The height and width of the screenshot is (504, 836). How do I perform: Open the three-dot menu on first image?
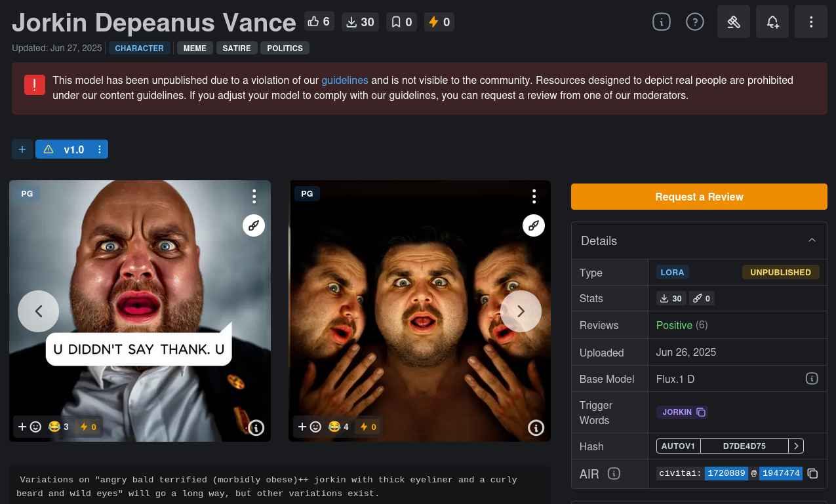click(x=254, y=197)
